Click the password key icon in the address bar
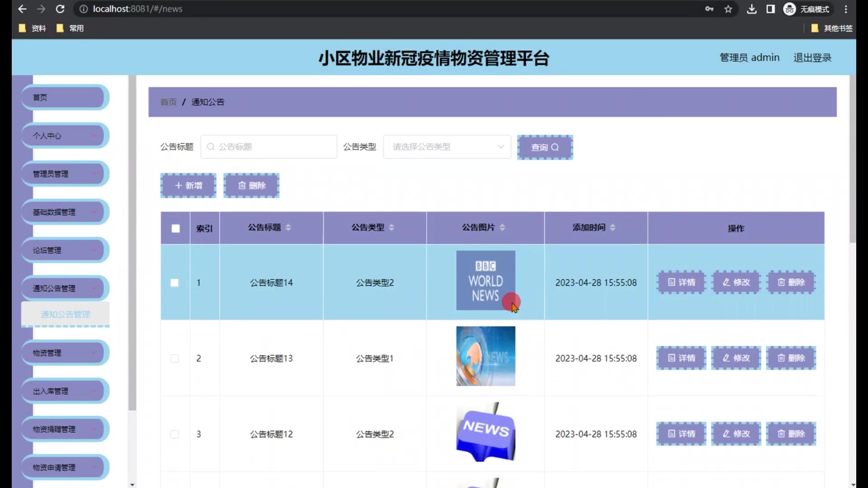868x488 pixels. 709,9
